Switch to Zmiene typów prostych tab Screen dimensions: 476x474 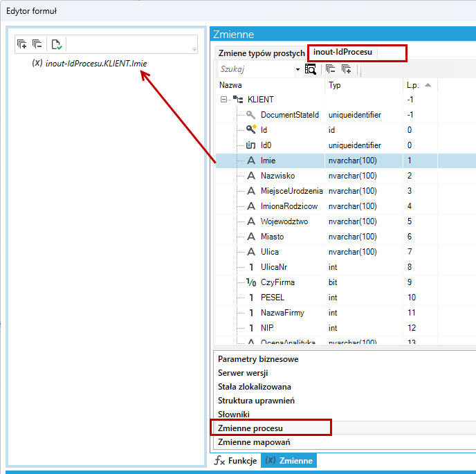(x=262, y=53)
